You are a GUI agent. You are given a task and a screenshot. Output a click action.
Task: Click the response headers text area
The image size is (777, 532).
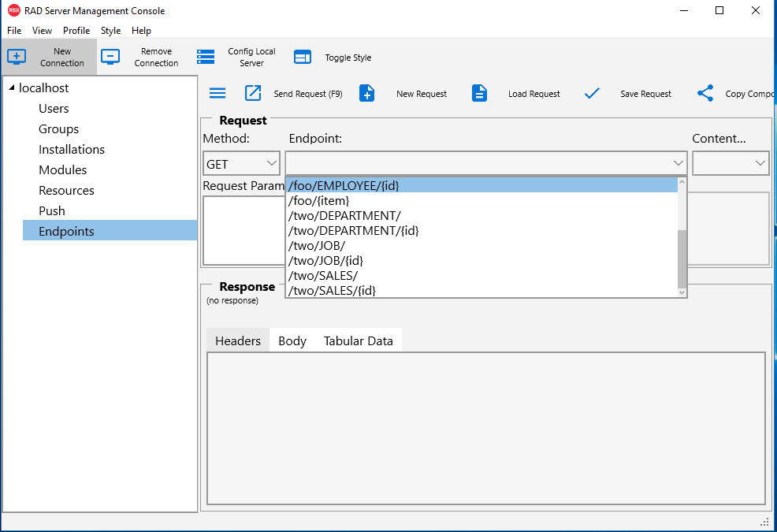point(486,429)
